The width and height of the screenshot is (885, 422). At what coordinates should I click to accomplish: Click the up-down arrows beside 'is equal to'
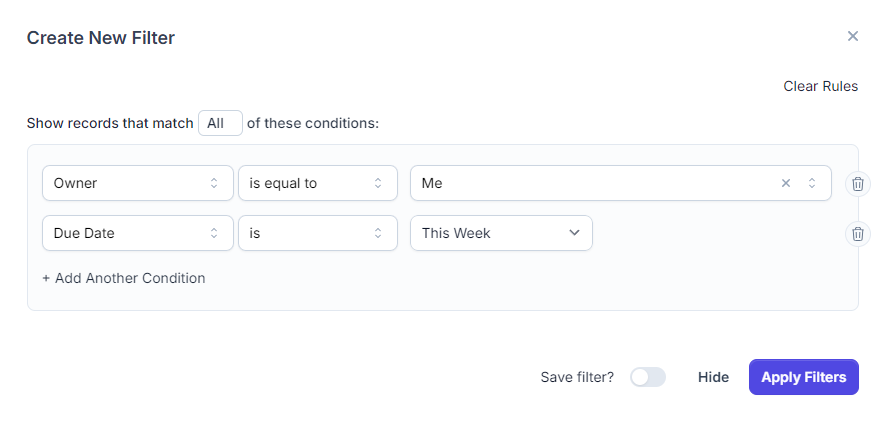(x=378, y=183)
